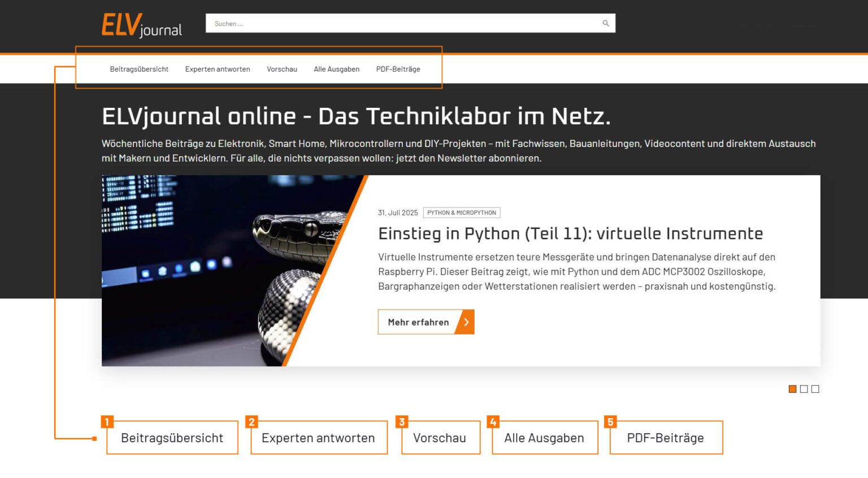Open Alle Ausgaben in the navigation menu

(x=337, y=69)
